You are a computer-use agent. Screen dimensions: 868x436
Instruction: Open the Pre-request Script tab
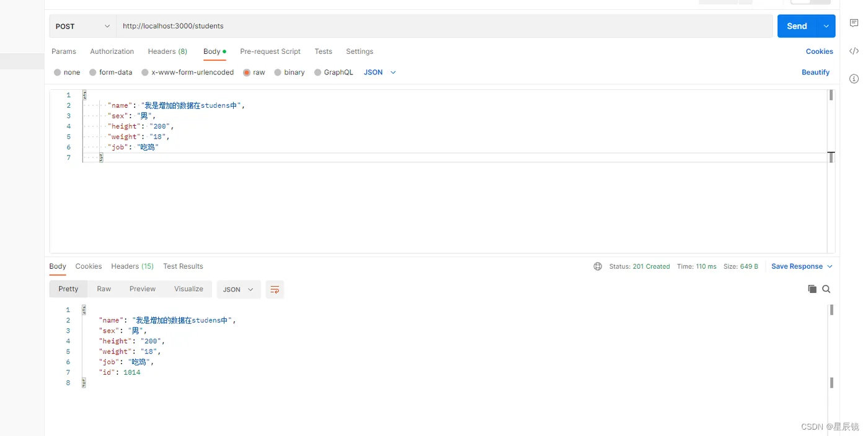point(270,51)
